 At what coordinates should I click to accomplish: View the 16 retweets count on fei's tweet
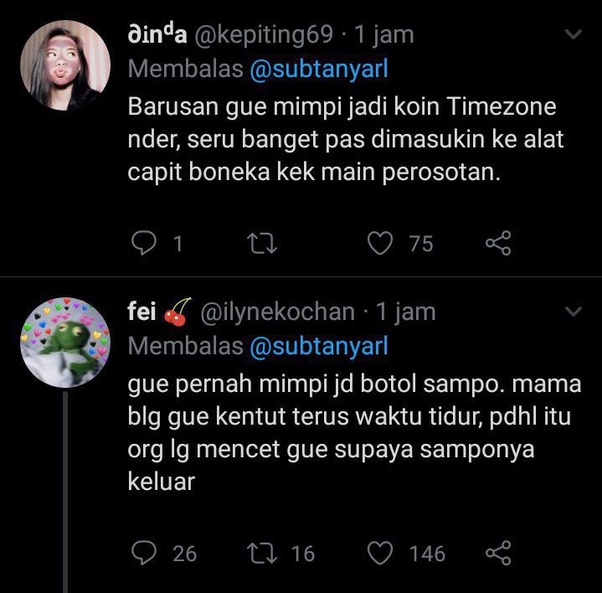[x=302, y=552]
